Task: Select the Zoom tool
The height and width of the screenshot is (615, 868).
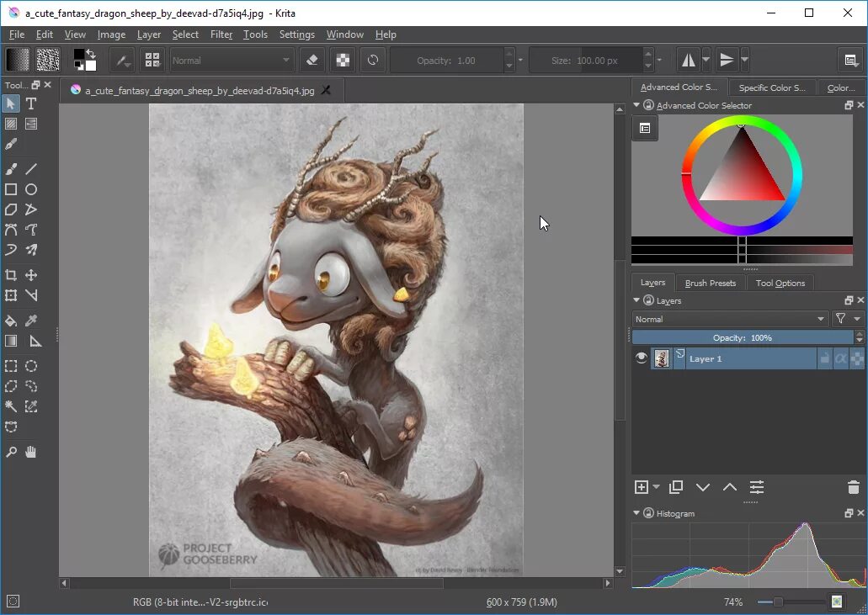Action: 10,453
